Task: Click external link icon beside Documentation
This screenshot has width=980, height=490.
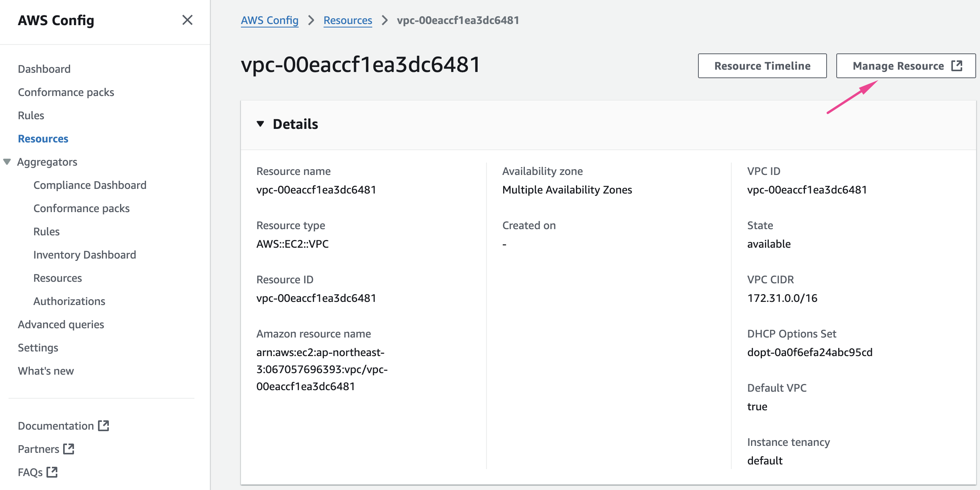Action: tap(103, 425)
